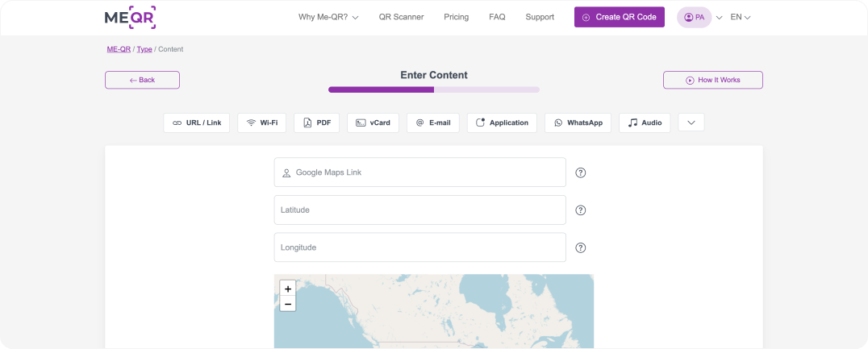Click help icon next to Latitude field
This screenshot has width=868, height=349.
(x=580, y=210)
